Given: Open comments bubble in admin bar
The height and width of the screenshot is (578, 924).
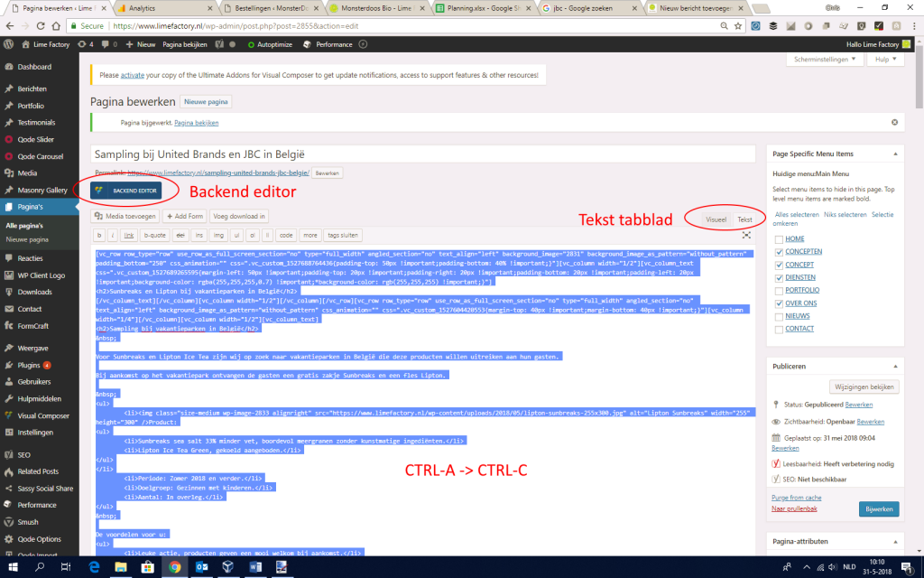Looking at the screenshot, I should tap(106, 43).
